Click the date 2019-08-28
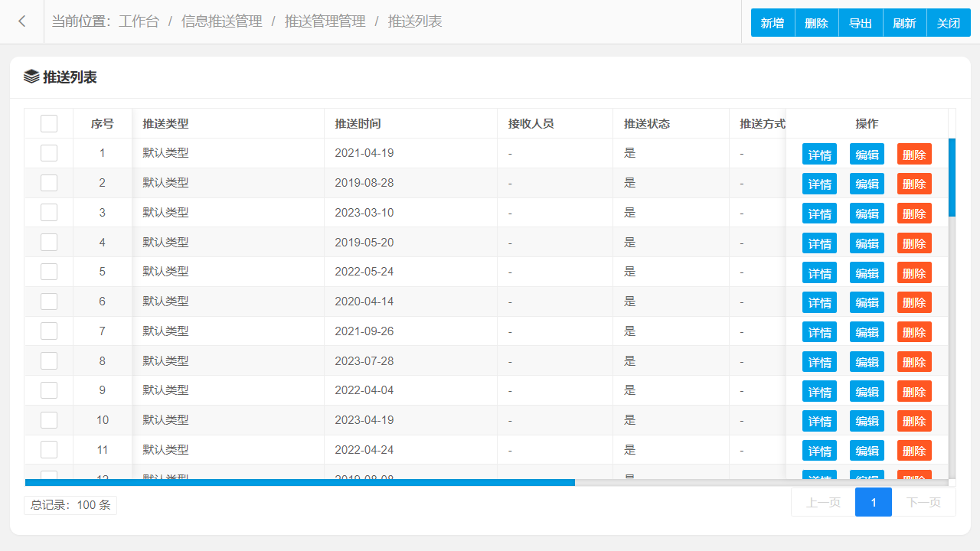This screenshot has width=980, height=551. tap(364, 183)
